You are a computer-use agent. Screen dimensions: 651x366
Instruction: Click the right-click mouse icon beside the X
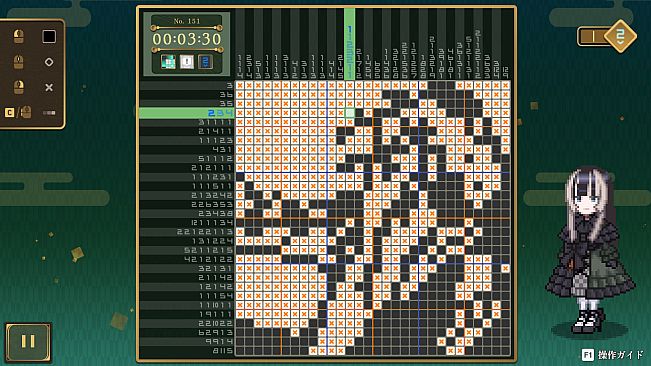(19, 87)
